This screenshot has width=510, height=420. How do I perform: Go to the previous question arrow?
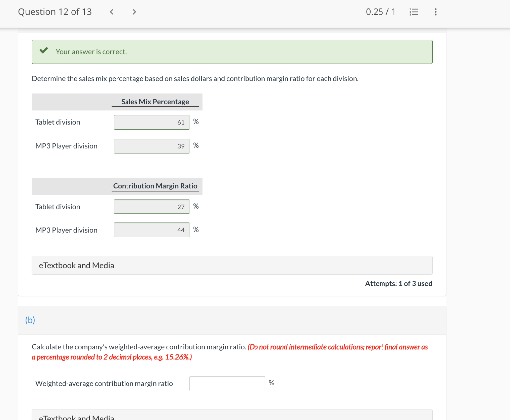point(111,12)
